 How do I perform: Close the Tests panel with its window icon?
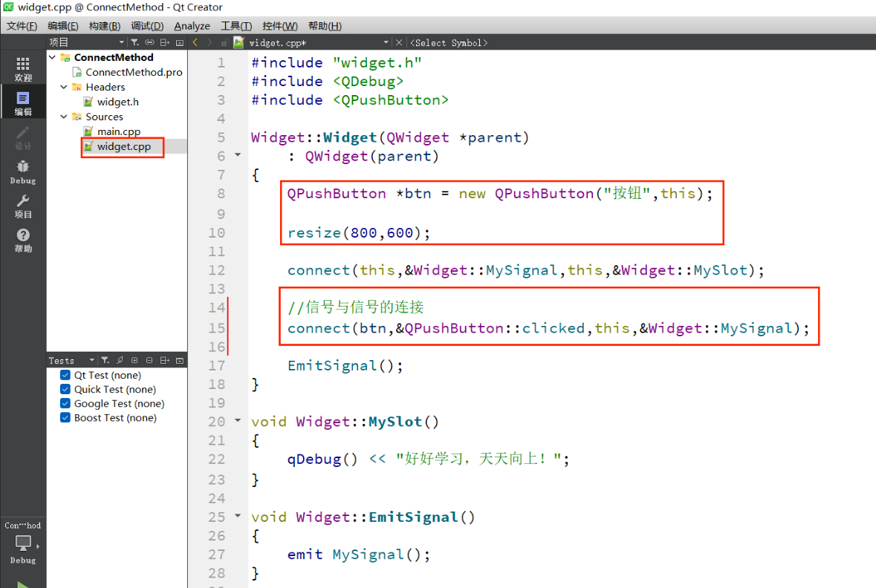coord(180,361)
